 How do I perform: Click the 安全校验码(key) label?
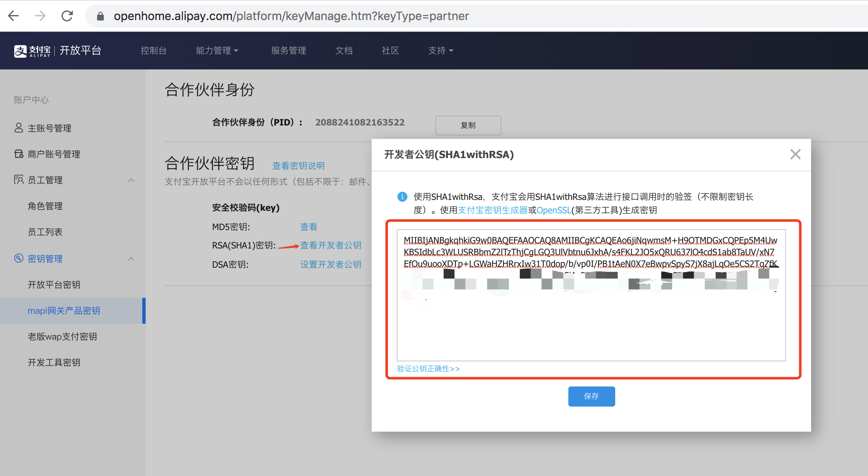(246, 207)
